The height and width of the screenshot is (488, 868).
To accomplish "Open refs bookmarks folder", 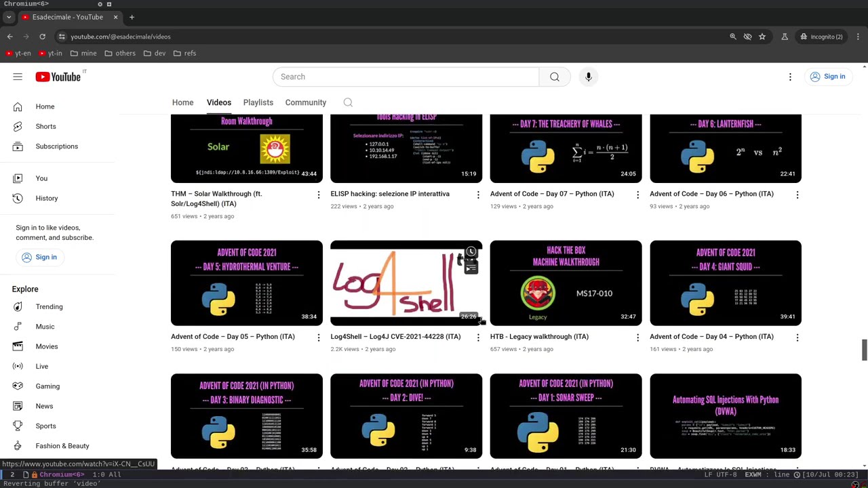I will (x=185, y=53).
